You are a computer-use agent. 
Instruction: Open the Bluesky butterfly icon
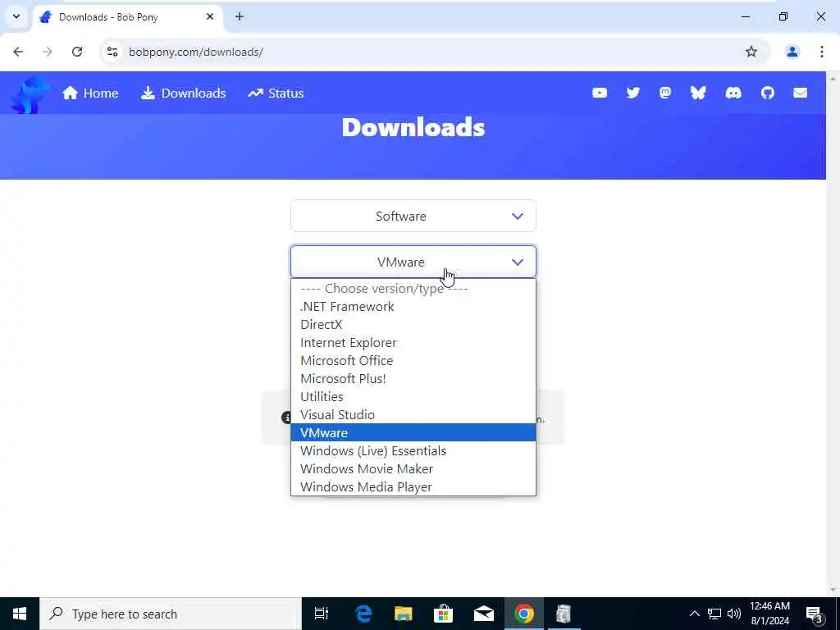697,94
